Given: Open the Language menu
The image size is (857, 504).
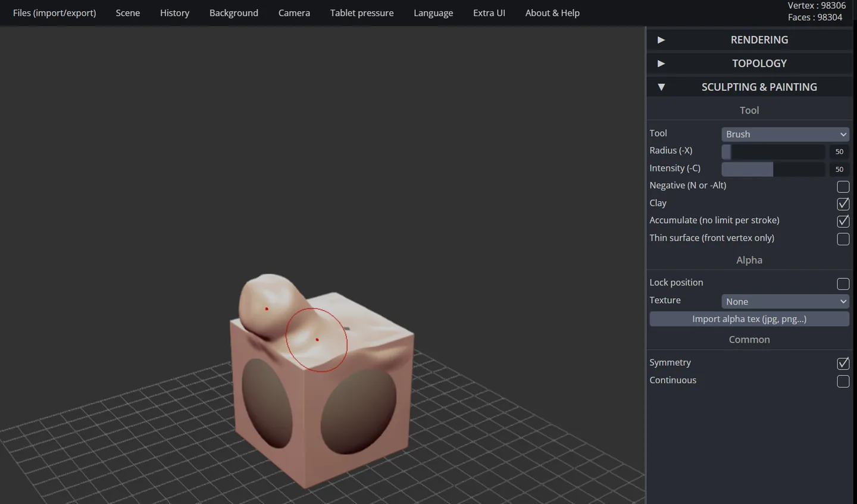Looking at the screenshot, I should (433, 13).
